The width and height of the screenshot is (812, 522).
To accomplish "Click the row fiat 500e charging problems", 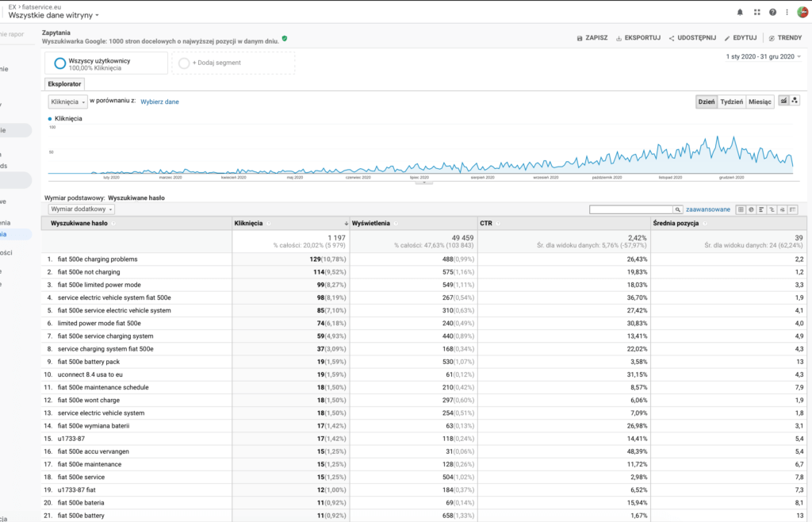I will click(x=424, y=259).
